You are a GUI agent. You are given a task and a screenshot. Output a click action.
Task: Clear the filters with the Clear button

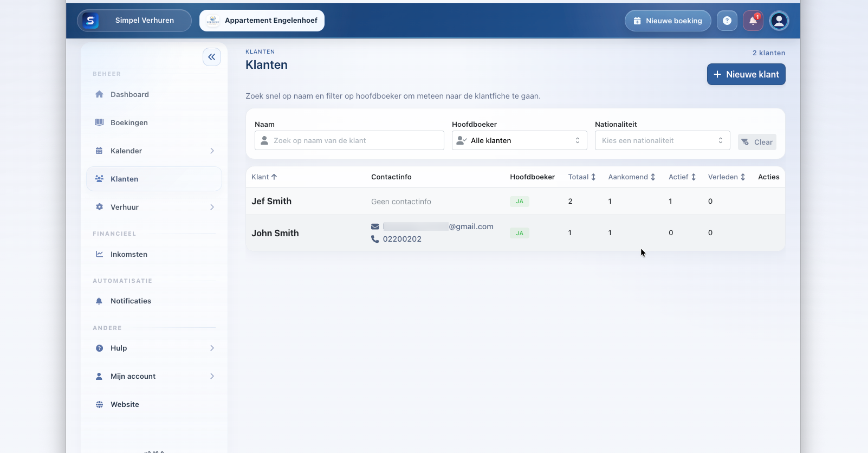(x=757, y=142)
